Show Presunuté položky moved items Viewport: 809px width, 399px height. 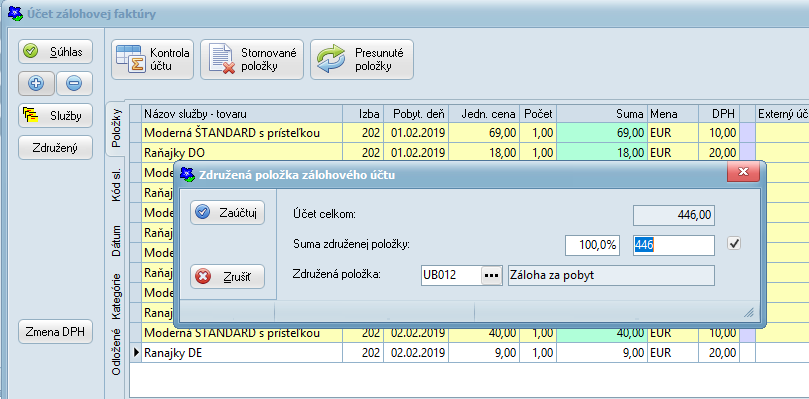pos(362,59)
